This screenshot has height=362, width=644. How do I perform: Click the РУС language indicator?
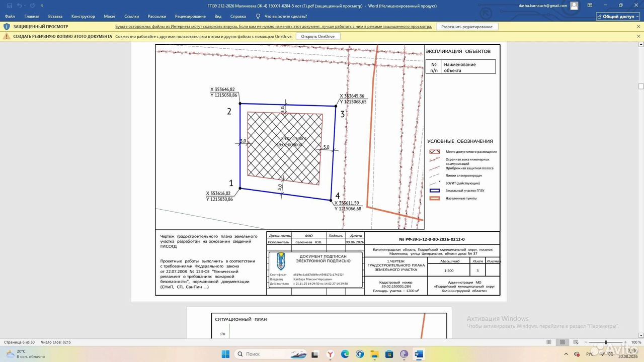pyautogui.click(x=590, y=354)
